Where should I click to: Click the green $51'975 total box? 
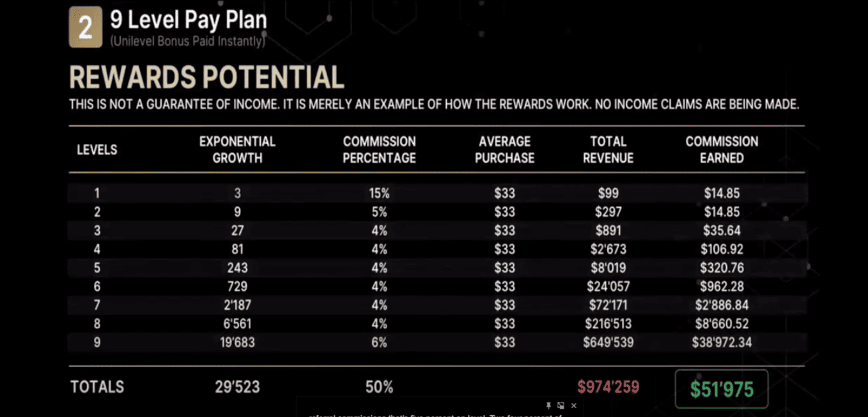[722, 389]
